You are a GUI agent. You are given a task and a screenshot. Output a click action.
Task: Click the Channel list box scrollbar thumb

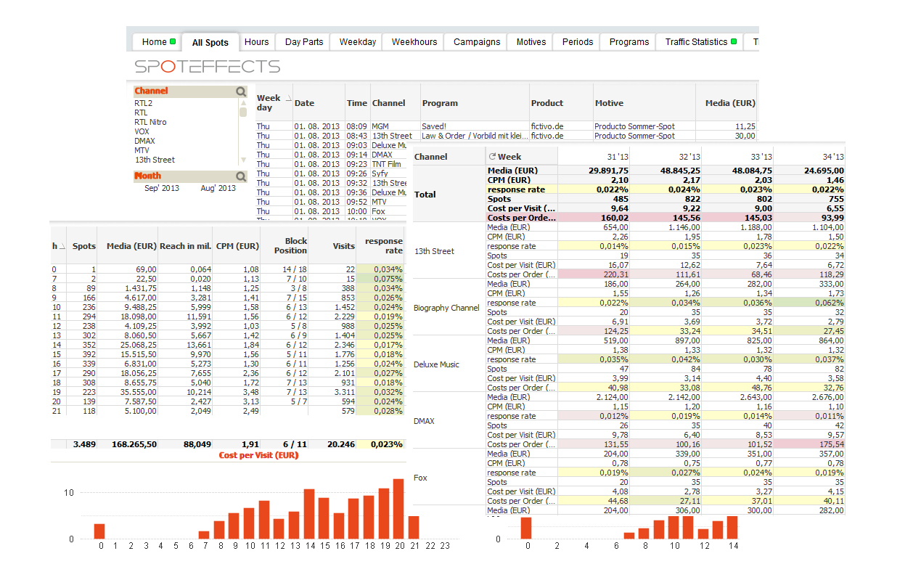(243, 112)
